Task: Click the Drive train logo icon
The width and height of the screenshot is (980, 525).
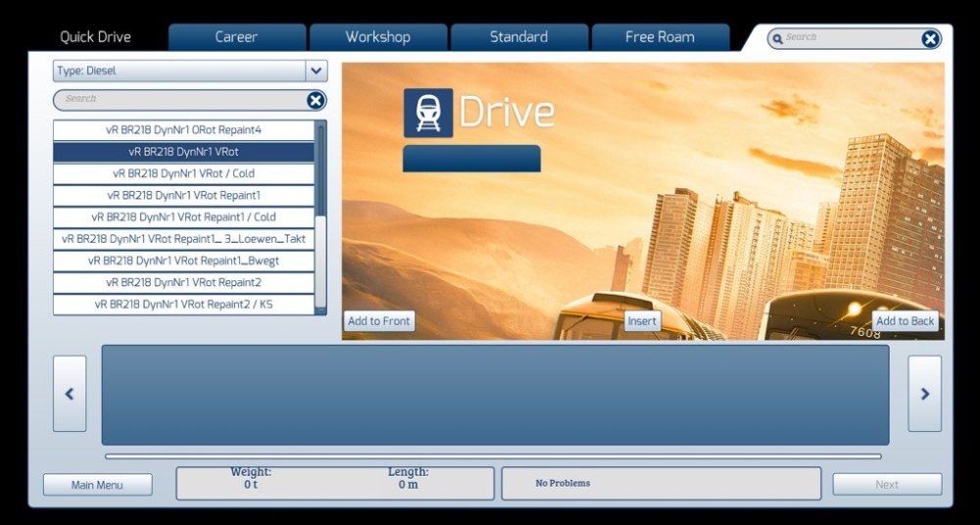Action: pos(428,113)
